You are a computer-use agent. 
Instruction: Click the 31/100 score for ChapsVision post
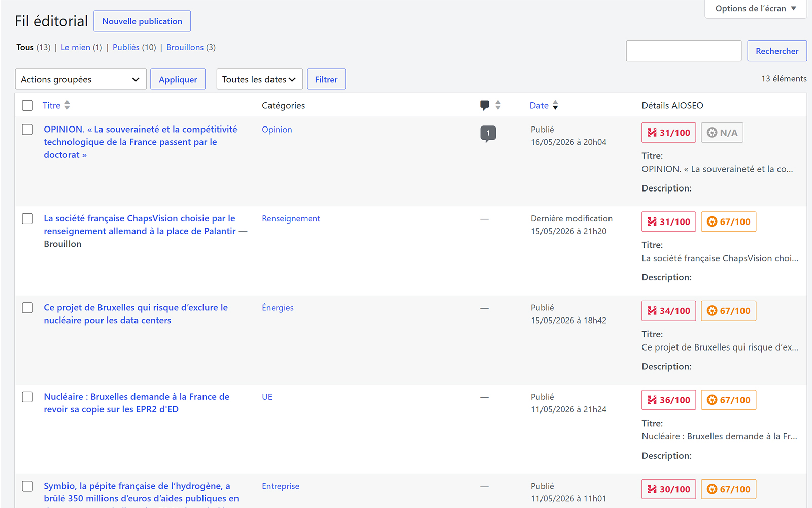click(x=669, y=221)
